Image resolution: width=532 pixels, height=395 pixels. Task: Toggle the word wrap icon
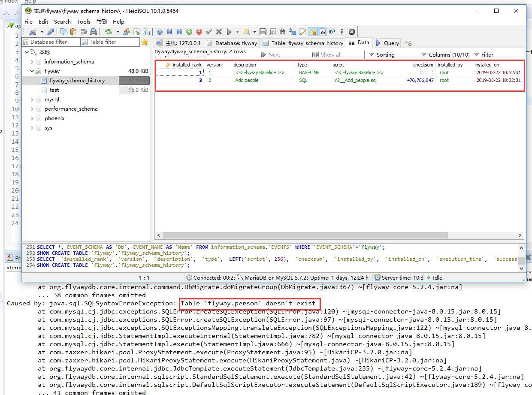pyautogui.click(x=332, y=32)
